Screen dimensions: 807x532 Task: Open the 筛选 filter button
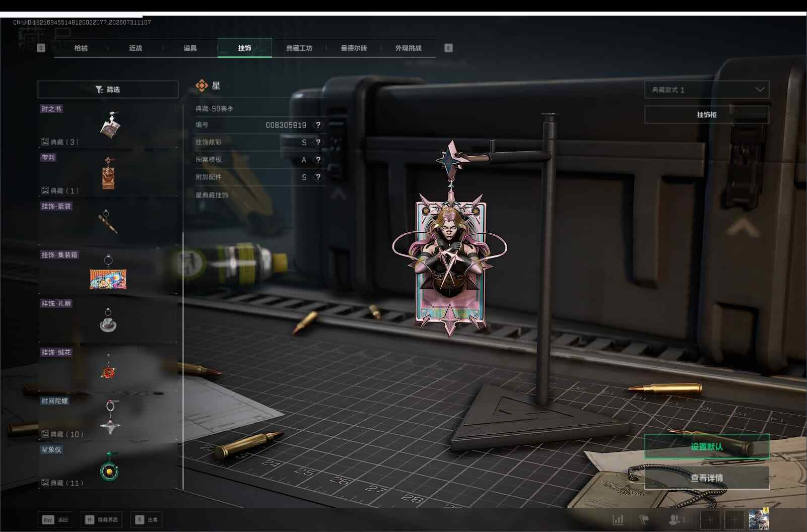point(108,89)
